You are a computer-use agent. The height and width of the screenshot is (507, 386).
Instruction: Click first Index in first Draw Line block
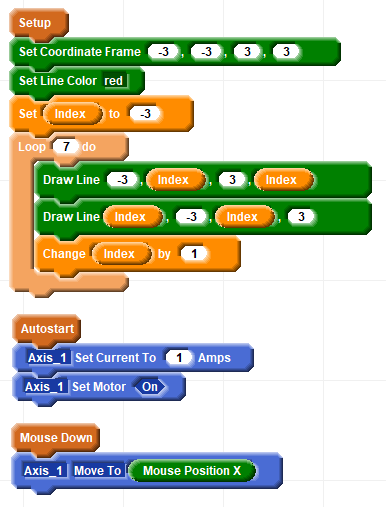[174, 180]
